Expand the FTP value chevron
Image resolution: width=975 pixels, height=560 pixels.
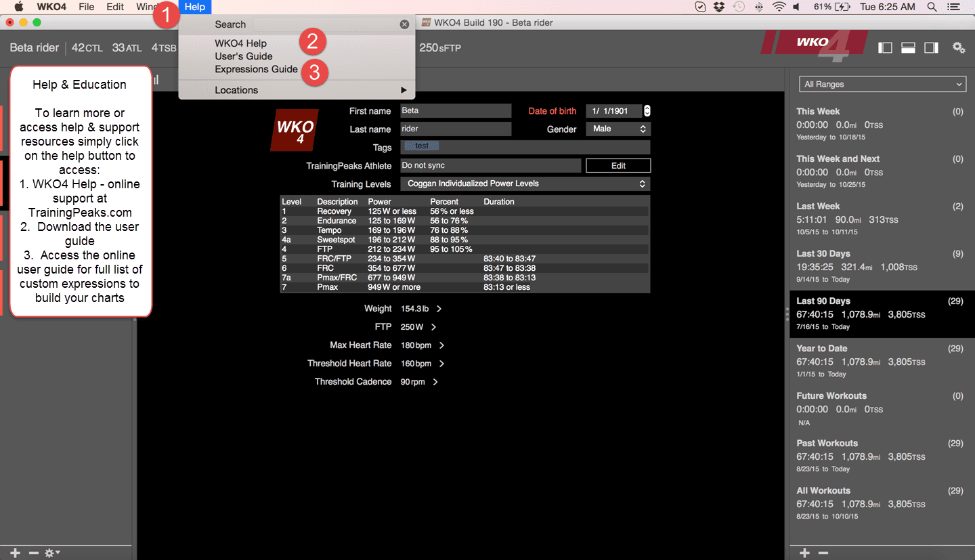(434, 327)
